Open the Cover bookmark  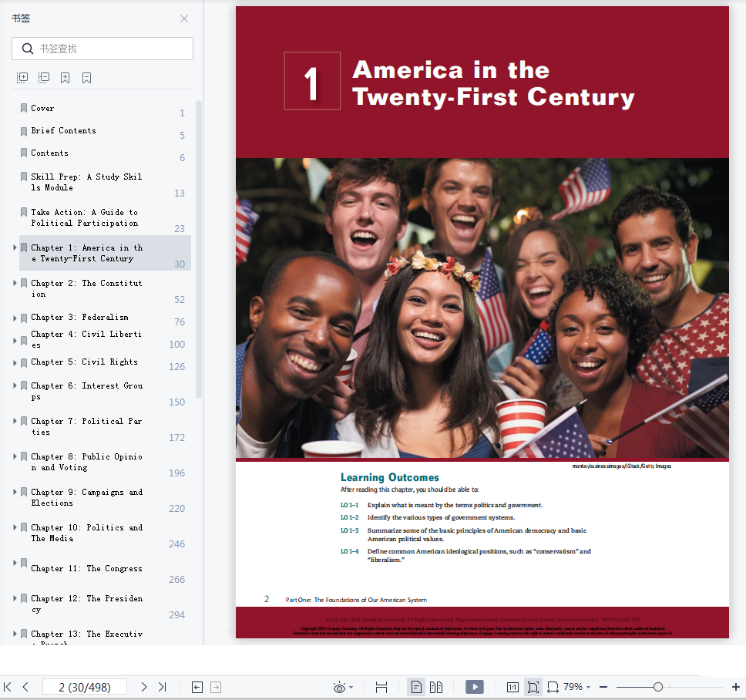click(x=42, y=109)
